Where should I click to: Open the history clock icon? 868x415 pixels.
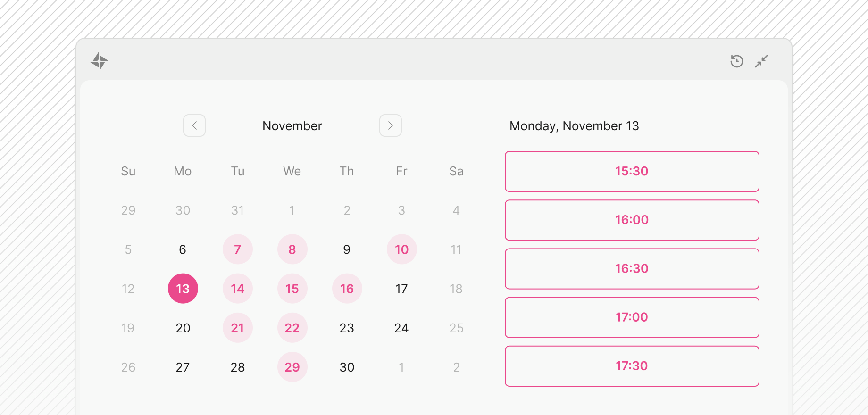pyautogui.click(x=736, y=61)
